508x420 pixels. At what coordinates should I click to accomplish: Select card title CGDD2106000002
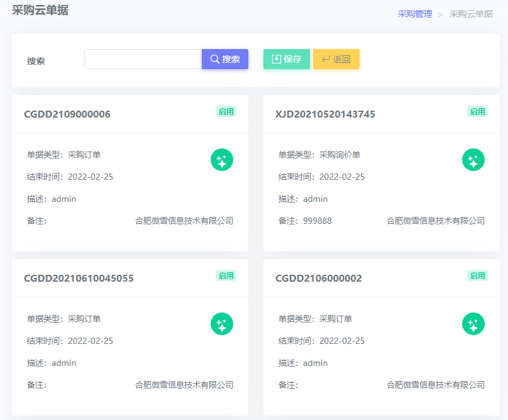pos(319,279)
